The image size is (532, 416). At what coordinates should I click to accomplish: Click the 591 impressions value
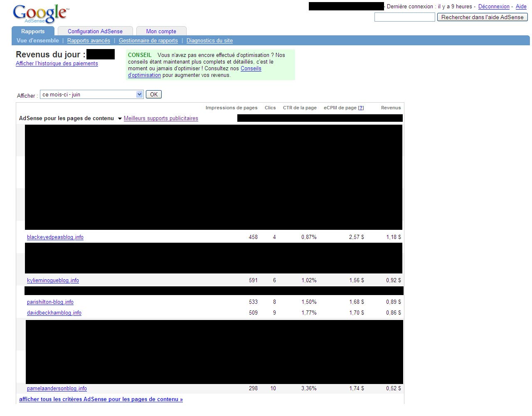tap(253, 280)
